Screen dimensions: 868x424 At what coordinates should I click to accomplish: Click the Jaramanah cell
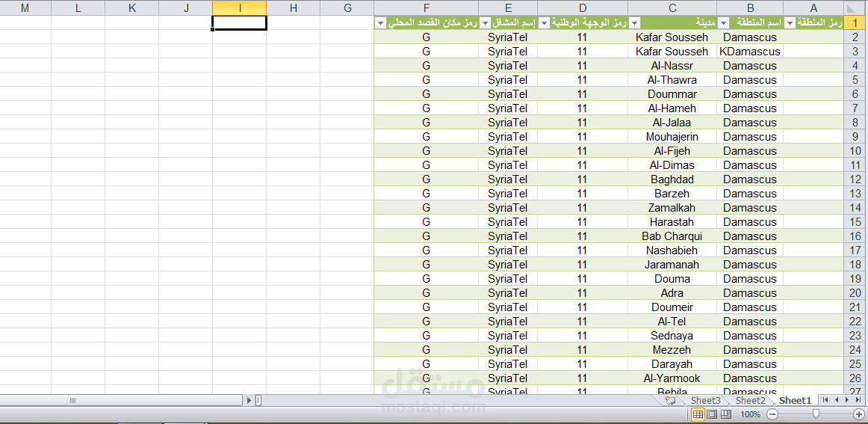click(x=672, y=265)
